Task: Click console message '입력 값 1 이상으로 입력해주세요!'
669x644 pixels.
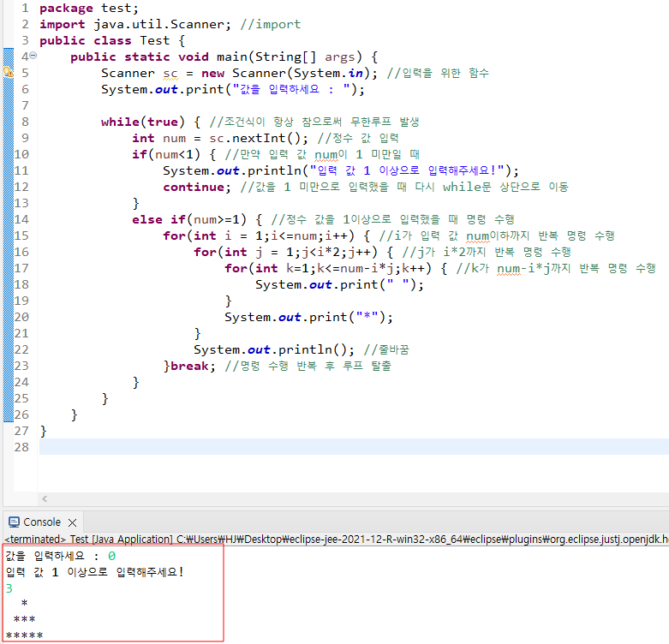Action: (x=94, y=572)
